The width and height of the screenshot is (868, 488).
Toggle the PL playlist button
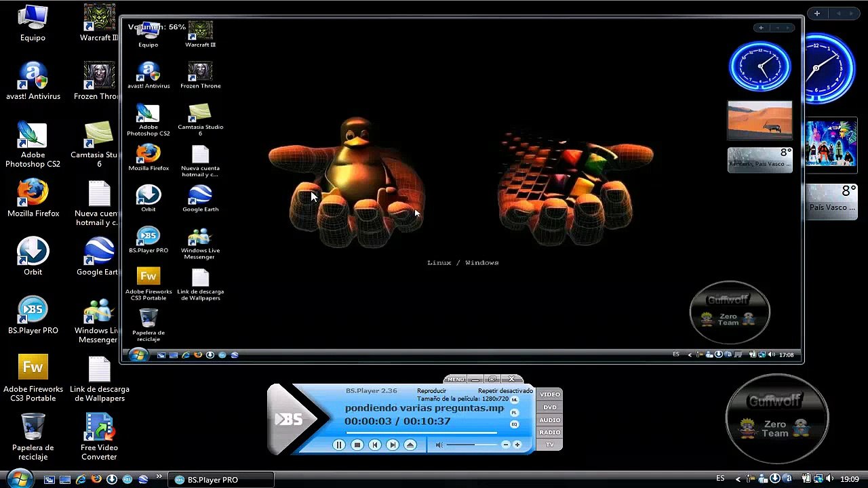click(x=514, y=412)
